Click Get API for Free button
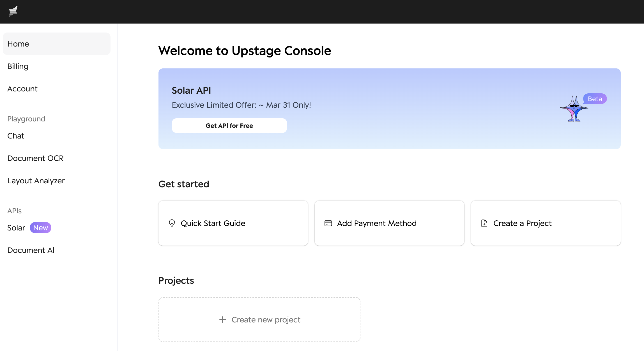The width and height of the screenshot is (644, 351). (229, 126)
